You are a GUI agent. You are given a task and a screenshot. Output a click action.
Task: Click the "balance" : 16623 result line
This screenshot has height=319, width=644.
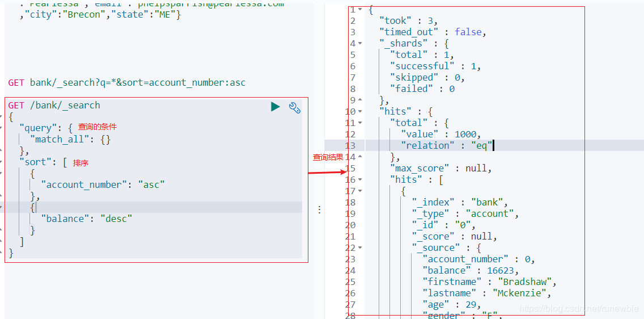[x=471, y=270]
